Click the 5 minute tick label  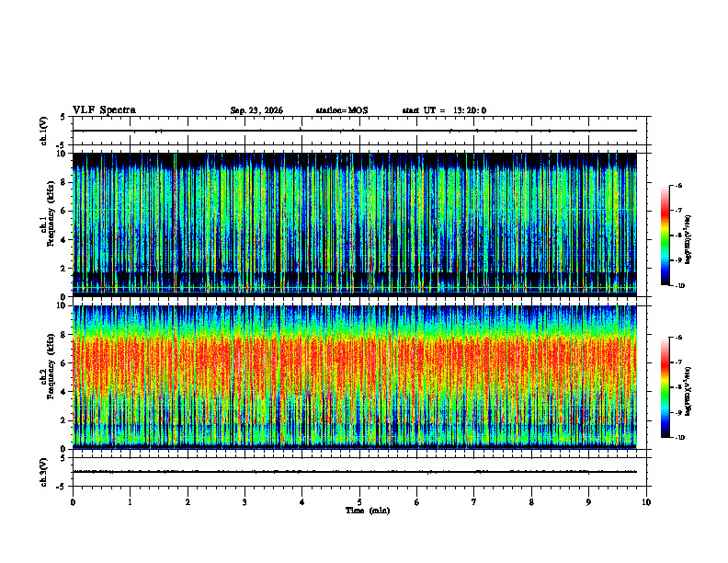click(x=359, y=502)
